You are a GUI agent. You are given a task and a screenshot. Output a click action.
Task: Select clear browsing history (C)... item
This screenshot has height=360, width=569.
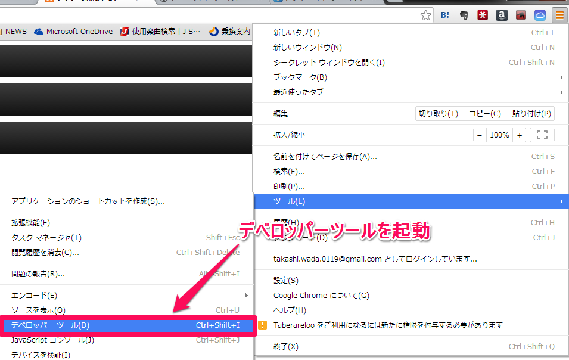(x=126, y=252)
